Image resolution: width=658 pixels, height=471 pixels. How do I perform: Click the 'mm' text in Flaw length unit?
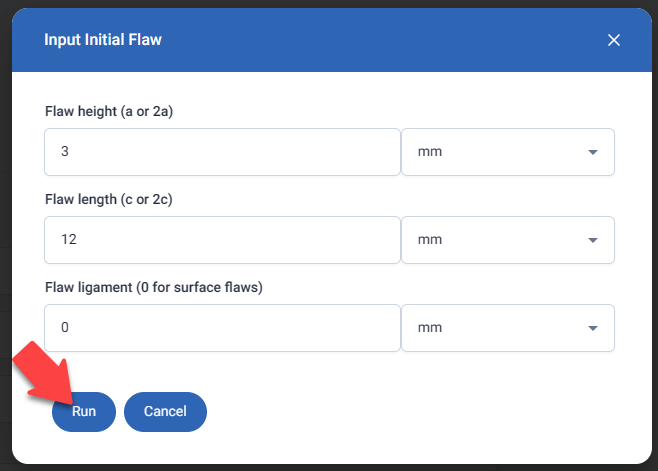tap(430, 240)
